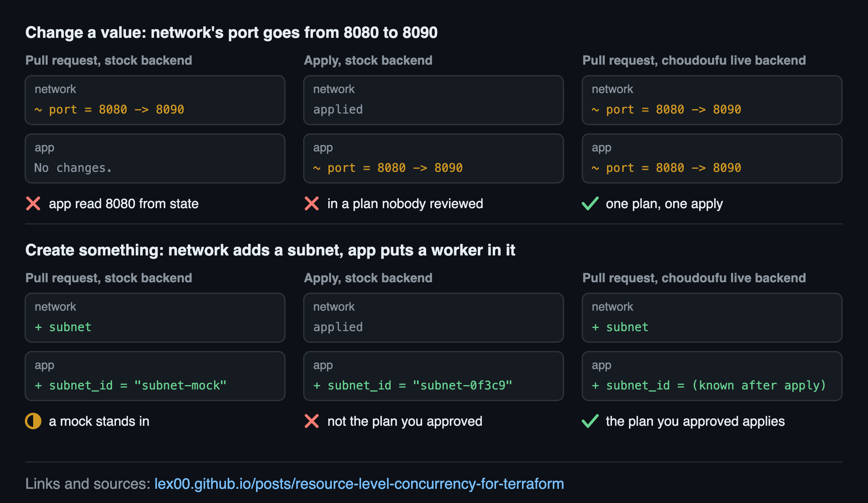Click red X beside 'app read 8080 from state'

33,203
